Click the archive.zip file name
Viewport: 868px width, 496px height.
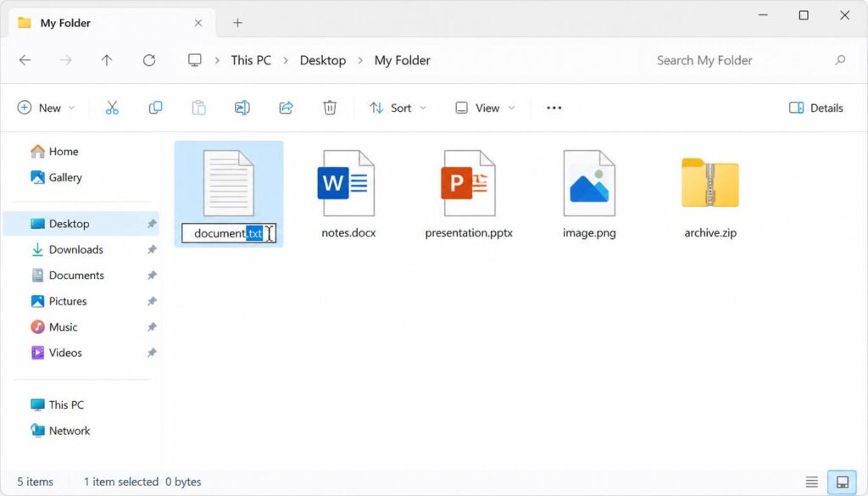710,233
